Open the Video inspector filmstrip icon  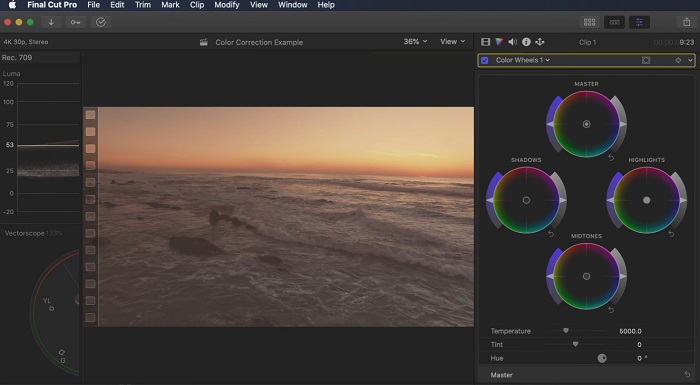pyautogui.click(x=486, y=42)
